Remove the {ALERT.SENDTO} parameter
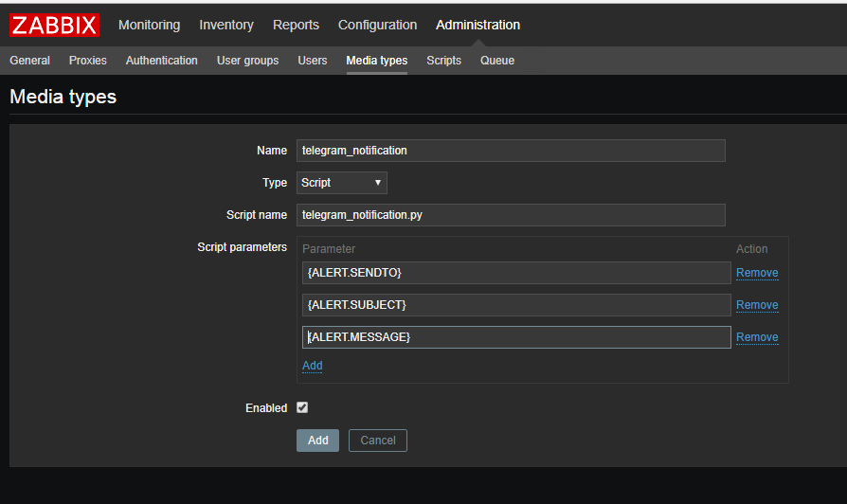The height and width of the screenshot is (504, 847). point(757,273)
